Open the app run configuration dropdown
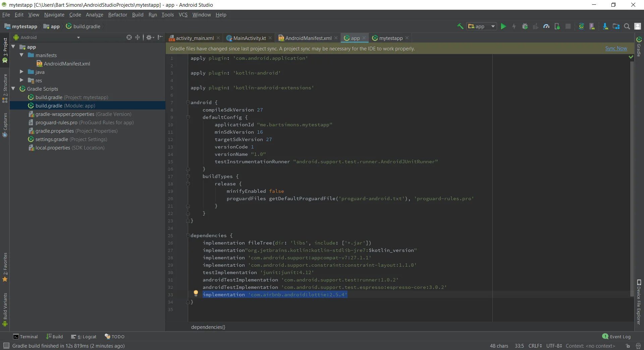 [481, 26]
